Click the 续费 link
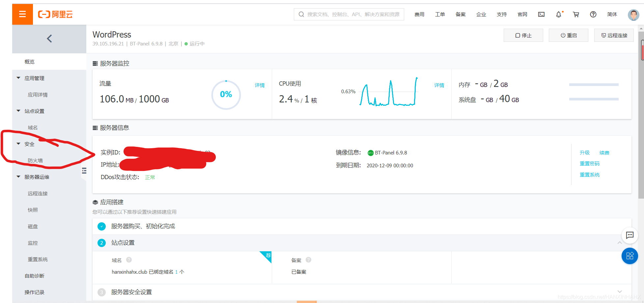 (604, 152)
